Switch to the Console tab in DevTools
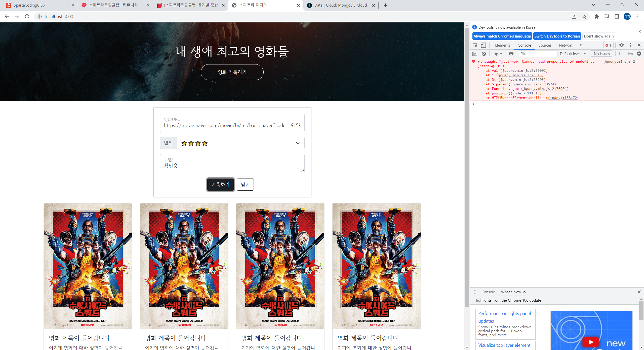This screenshot has height=350, width=644. tap(524, 45)
